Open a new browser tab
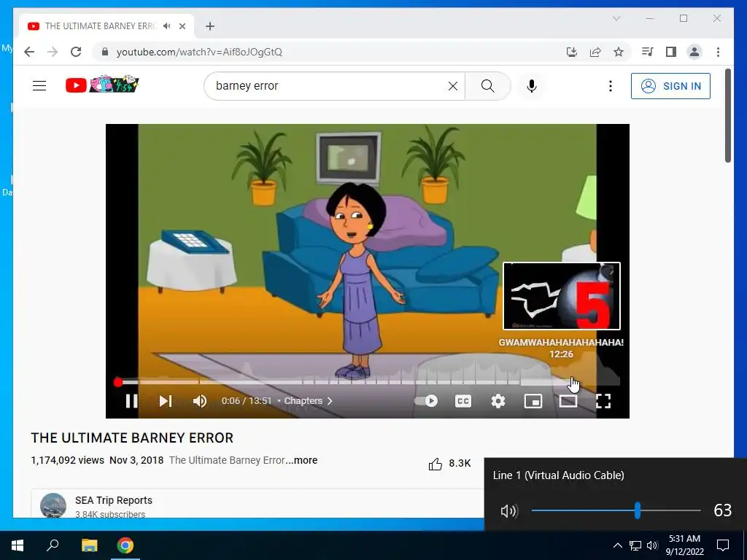 [x=210, y=26]
